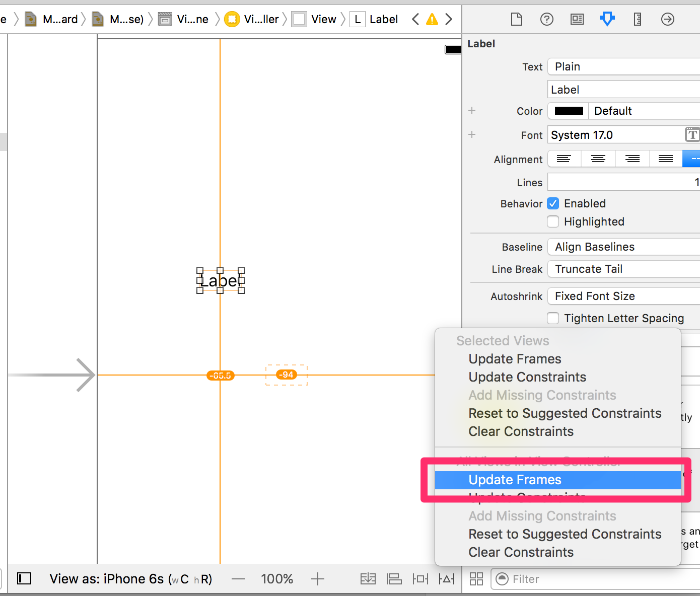Click the Vi...ne scene breadcrumb

(183, 19)
